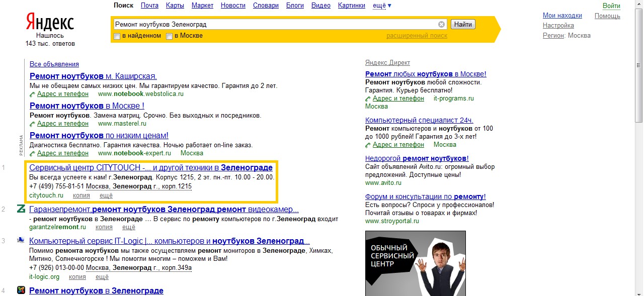Click the favicon next to IT-Logic result
Image resolution: width=644 pixels, height=296 pixels.
pyautogui.click(x=21, y=240)
